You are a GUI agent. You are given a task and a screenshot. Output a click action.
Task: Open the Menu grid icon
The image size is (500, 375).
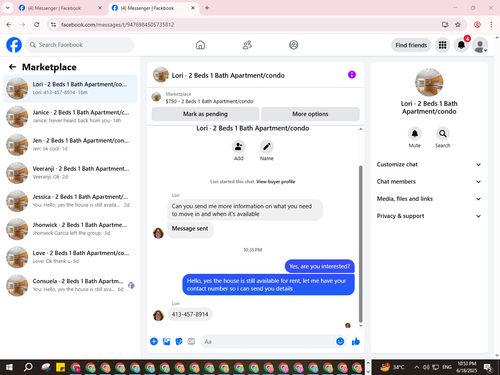(x=442, y=45)
